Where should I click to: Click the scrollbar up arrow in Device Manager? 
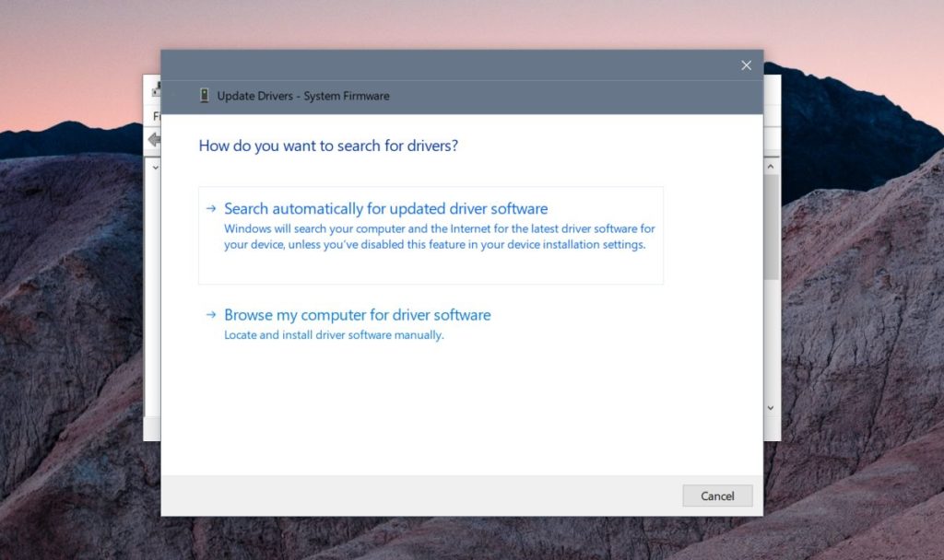click(771, 166)
